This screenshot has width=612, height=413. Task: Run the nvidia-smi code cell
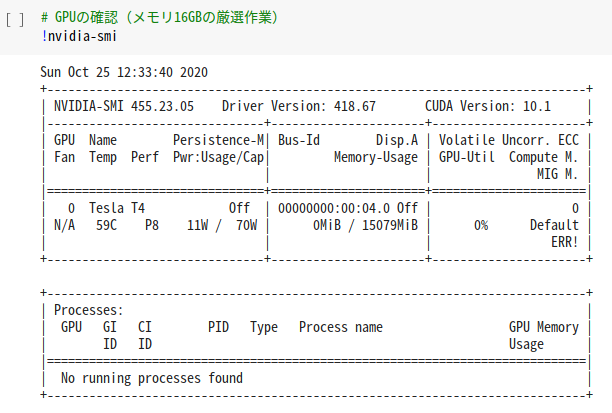15,19
